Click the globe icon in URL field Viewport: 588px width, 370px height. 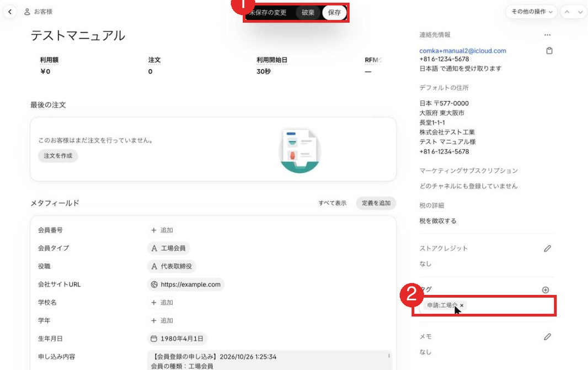pyautogui.click(x=154, y=284)
